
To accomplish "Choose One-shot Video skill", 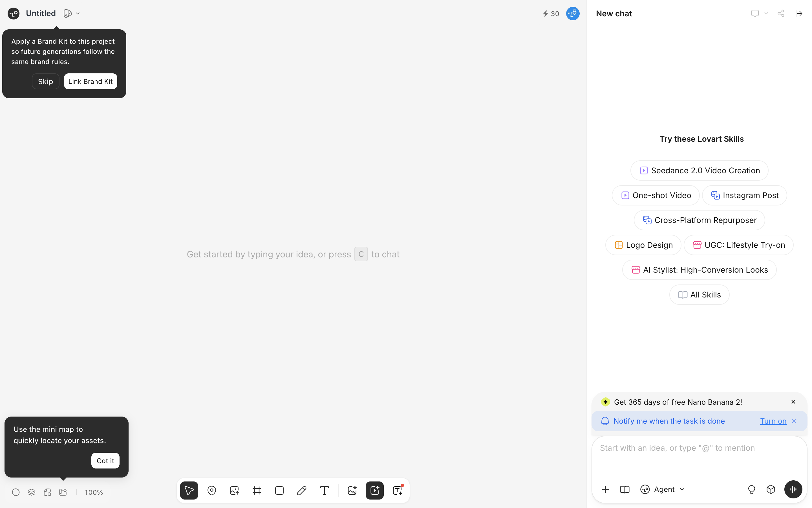I will point(656,195).
